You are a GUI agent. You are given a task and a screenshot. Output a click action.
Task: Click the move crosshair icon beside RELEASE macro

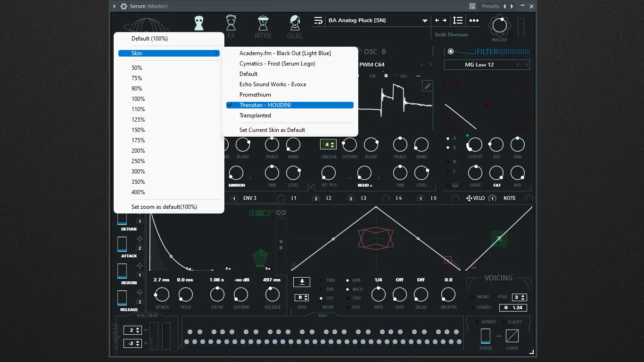click(x=140, y=293)
